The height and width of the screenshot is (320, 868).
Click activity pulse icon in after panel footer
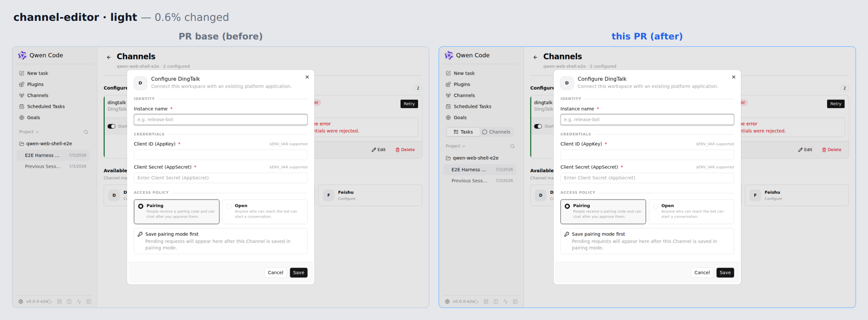coord(505,301)
